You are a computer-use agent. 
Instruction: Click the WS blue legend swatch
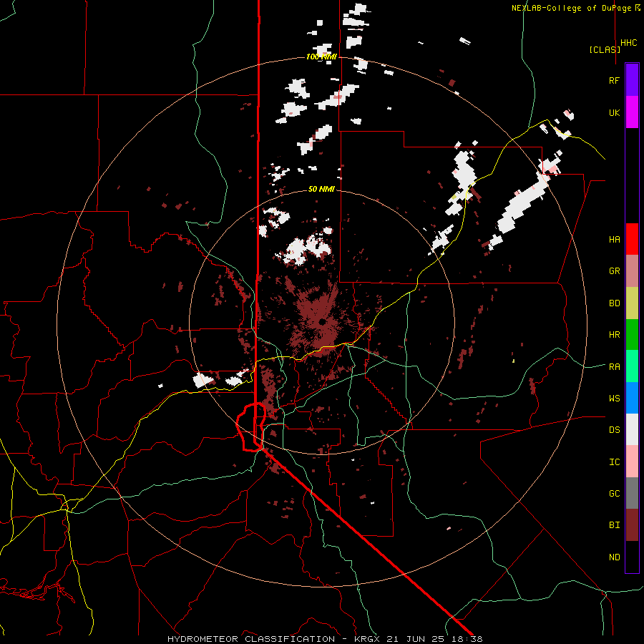point(632,398)
